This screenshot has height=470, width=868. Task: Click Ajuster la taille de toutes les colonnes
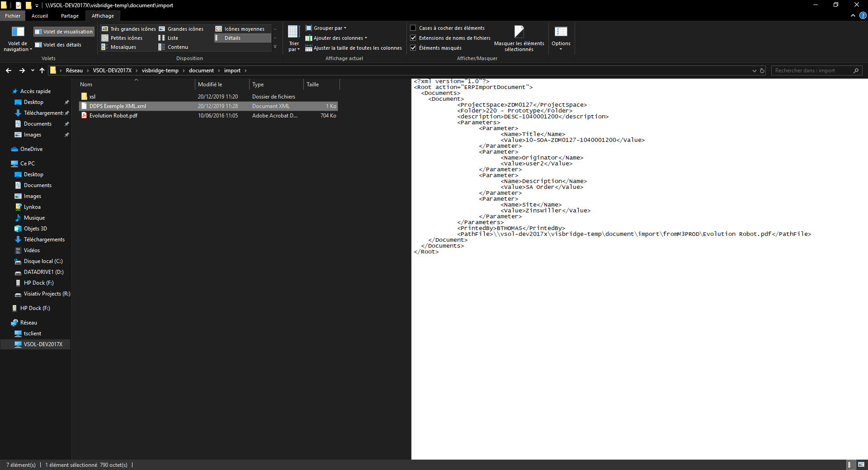(357, 48)
